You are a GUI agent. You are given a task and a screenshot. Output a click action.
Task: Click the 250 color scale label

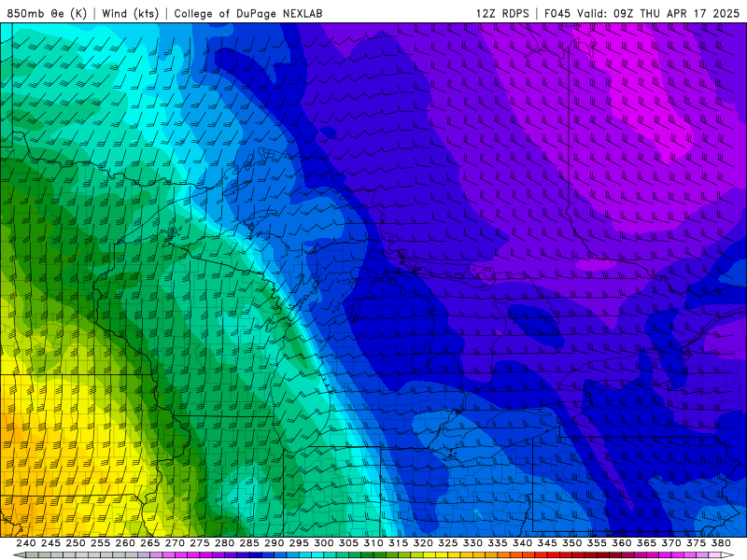76,543
